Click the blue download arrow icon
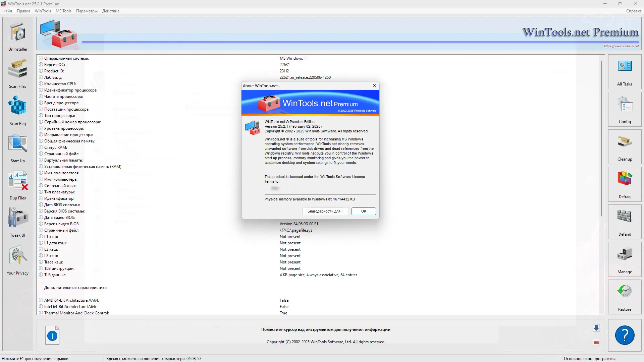Viewport: 644px width, 362px height. (x=596, y=328)
